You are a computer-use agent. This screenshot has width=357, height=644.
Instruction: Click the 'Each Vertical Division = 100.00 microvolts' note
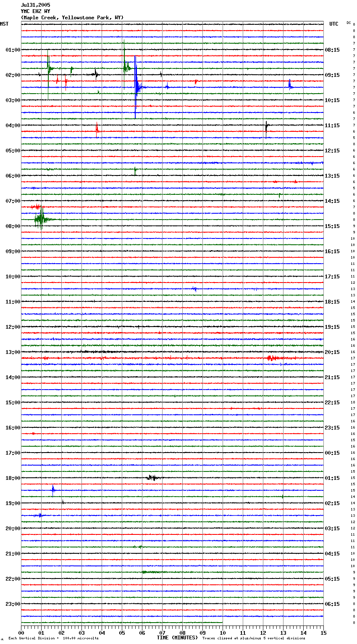click(x=53, y=638)
